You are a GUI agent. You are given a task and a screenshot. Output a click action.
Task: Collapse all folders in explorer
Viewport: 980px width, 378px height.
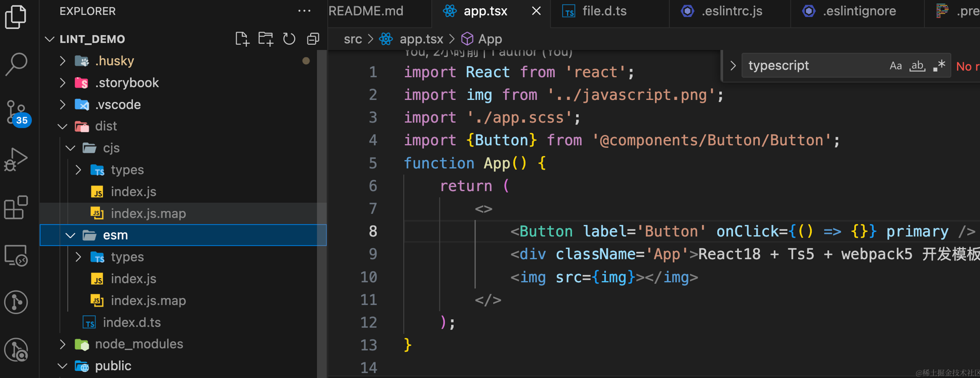click(x=313, y=39)
